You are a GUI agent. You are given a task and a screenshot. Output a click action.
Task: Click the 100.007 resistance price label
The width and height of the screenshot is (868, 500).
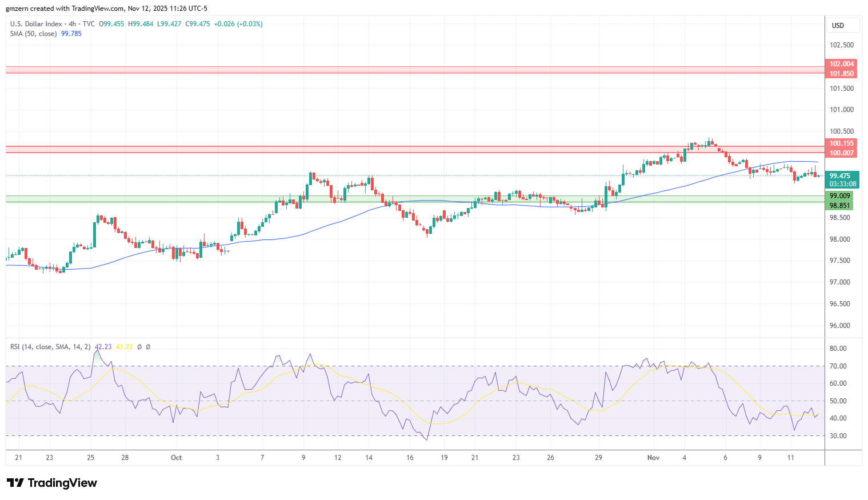point(842,153)
